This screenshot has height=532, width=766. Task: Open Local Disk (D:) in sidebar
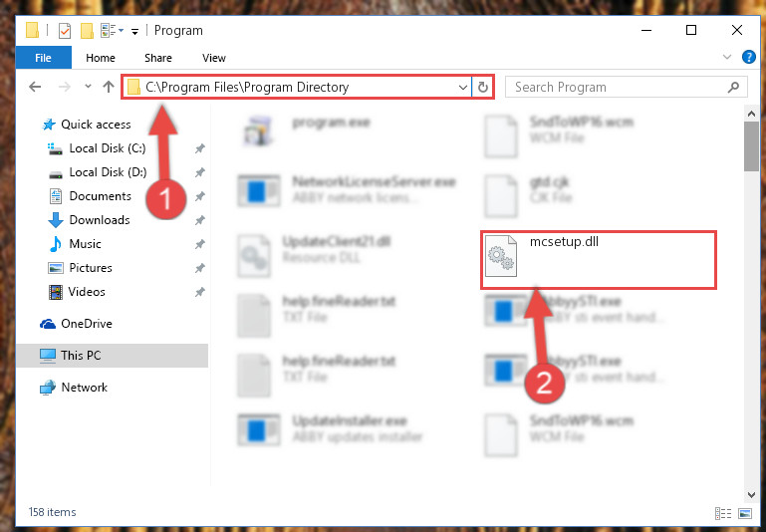(97, 172)
